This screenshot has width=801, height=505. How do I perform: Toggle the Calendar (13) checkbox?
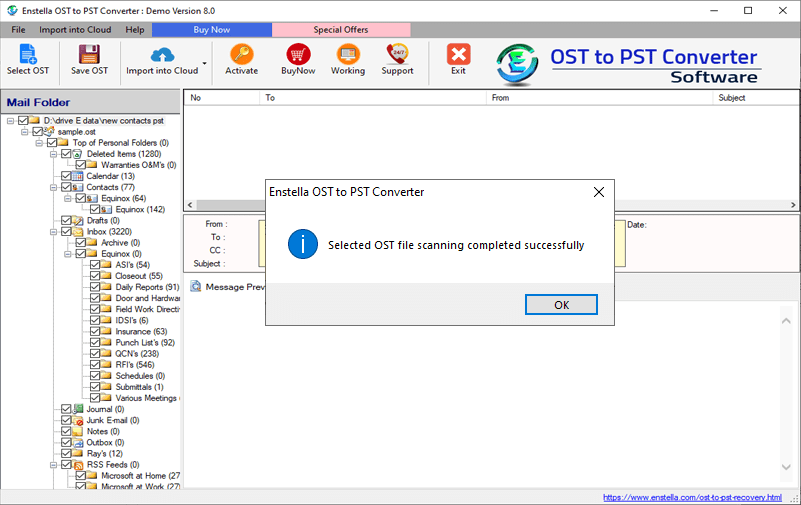[66, 176]
